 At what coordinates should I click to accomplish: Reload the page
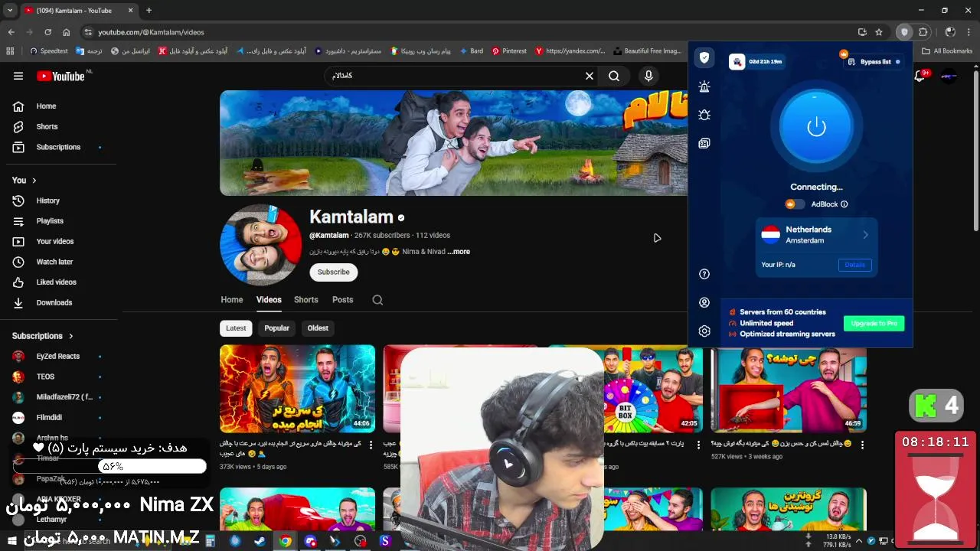point(47,32)
